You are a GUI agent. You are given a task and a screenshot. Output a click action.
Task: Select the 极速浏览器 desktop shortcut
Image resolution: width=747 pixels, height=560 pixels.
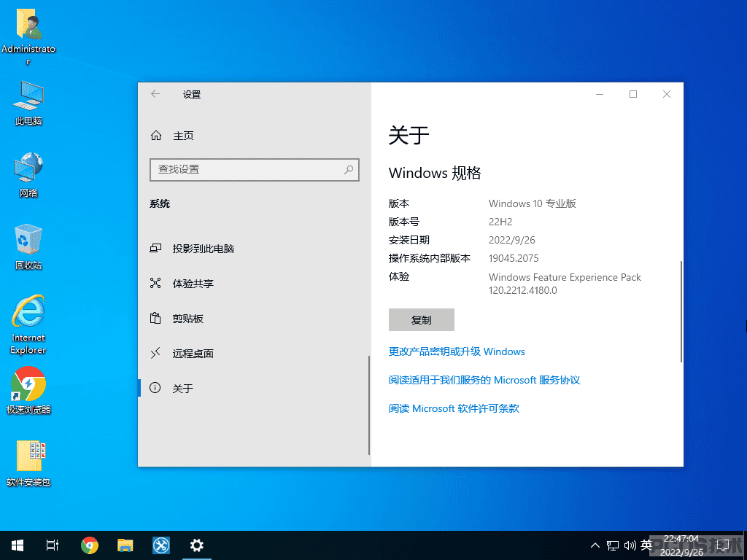click(28, 391)
